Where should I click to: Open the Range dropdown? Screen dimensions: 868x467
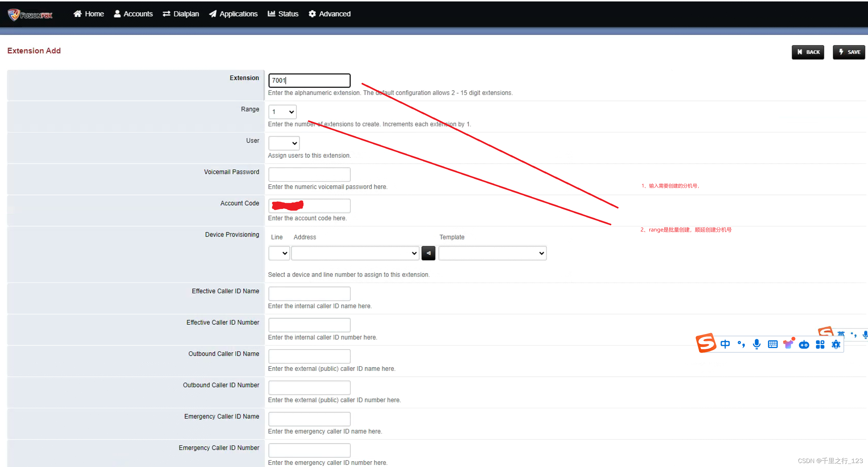[282, 112]
